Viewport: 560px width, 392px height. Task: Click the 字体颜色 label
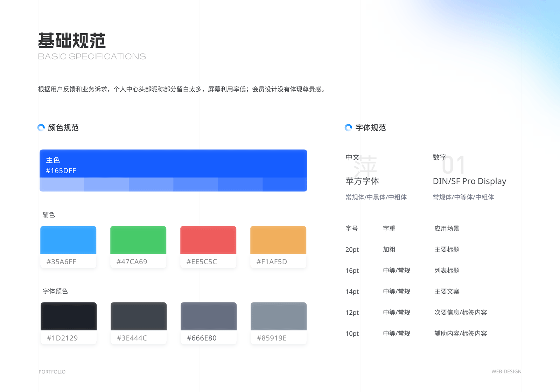[55, 291]
